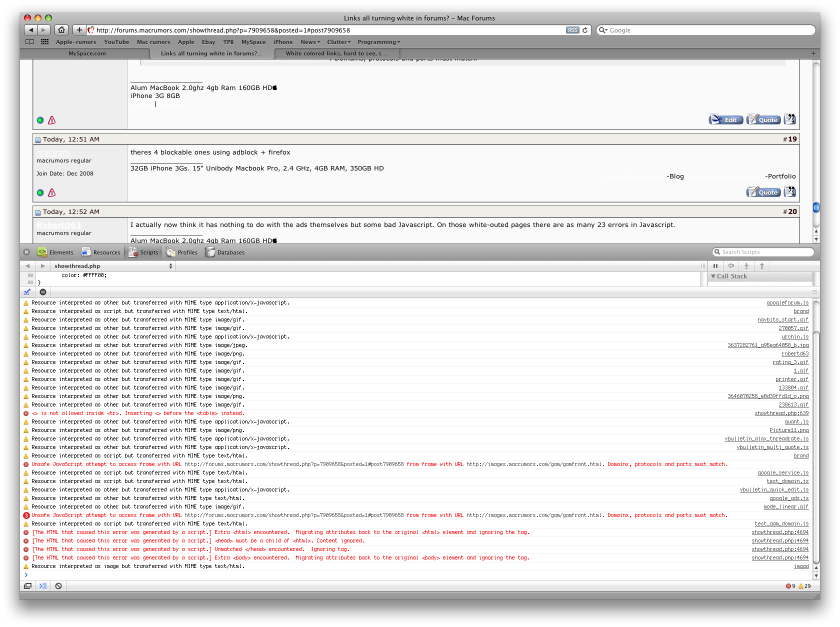840x627 pixels.
Task: Show previous script file arrow
Action: tap(27, 266)
